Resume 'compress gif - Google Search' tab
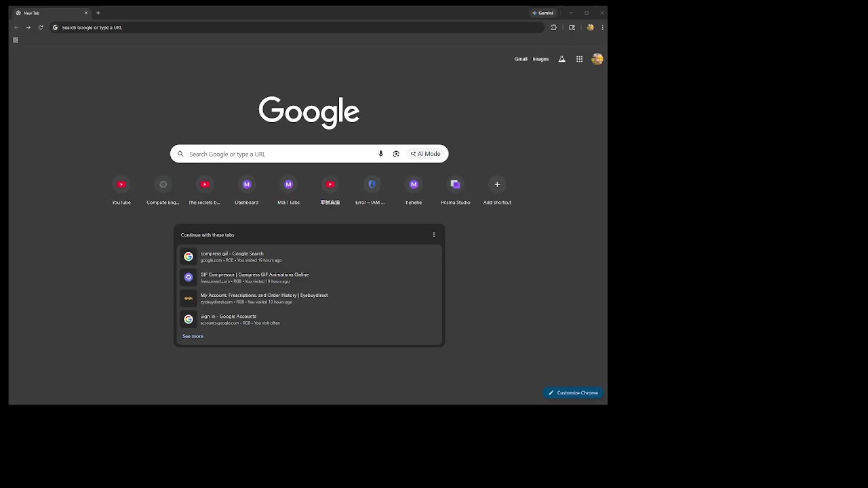The height and width of the screenshot is (488, 868). (x=309, y=256)
